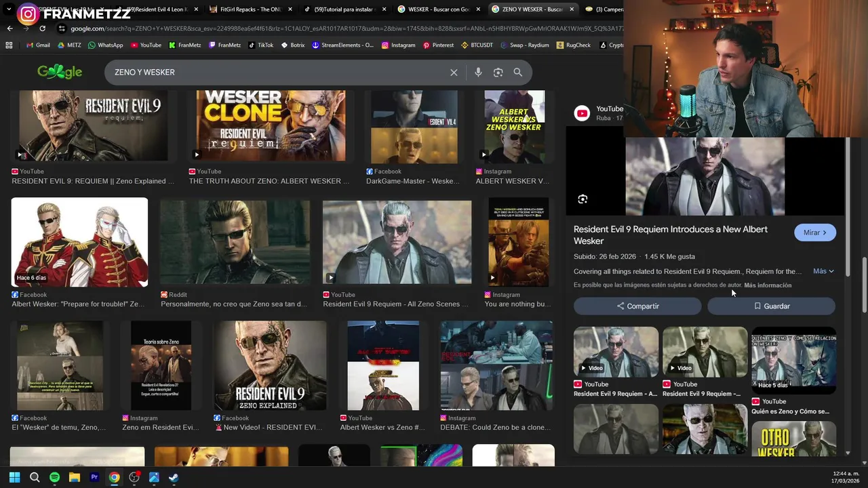Open the large preview image of Zeno

click(705, 176)
